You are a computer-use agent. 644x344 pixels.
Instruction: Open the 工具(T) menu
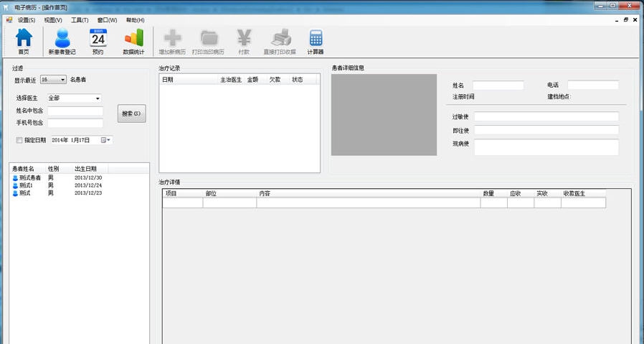(80, 20)
